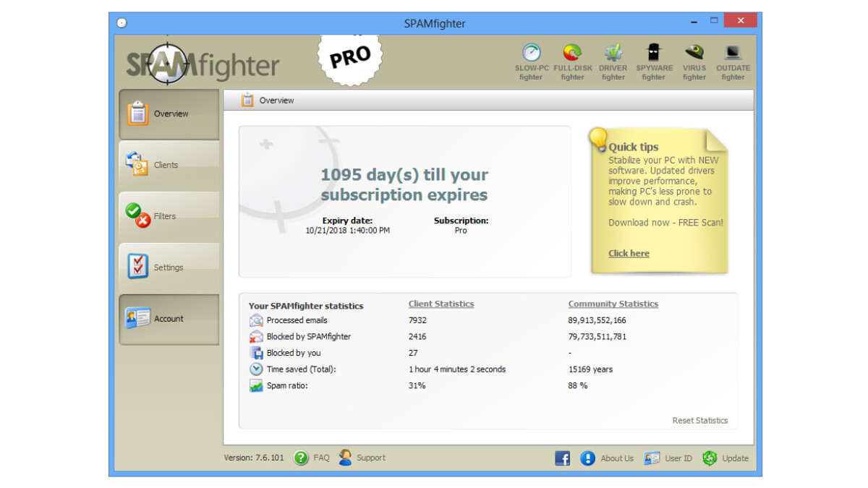Screen dimensions: 868x488
Task: Go to the Filters tab
Action: (169, 217)
